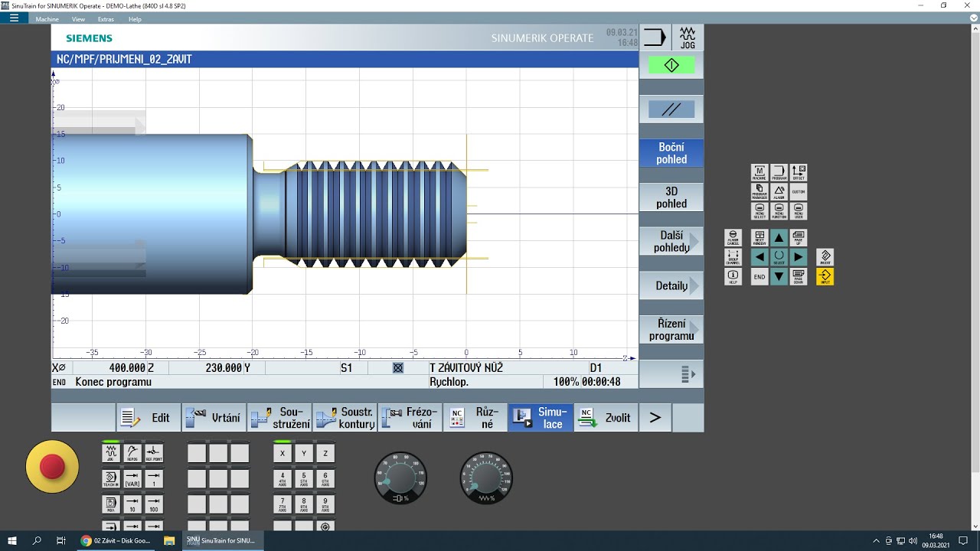Click the Page Down key
The height and width of the screenshot is (551, 980).
pyautogui.click(x=799, y=275)
